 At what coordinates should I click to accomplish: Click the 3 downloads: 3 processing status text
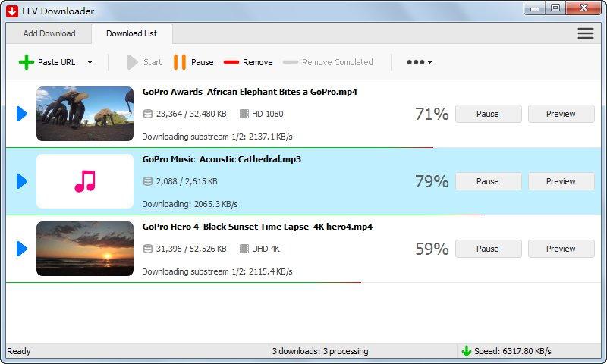[x=320, y=351]
